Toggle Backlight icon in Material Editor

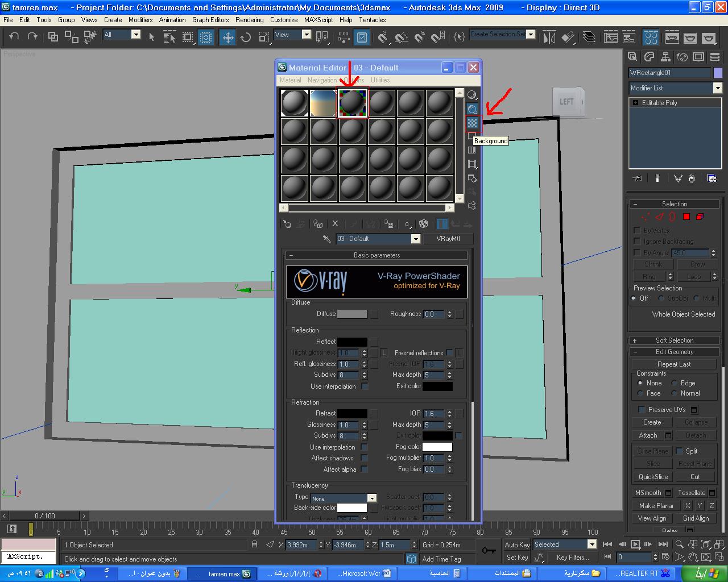pyautogui.click(x=472, y=109)
